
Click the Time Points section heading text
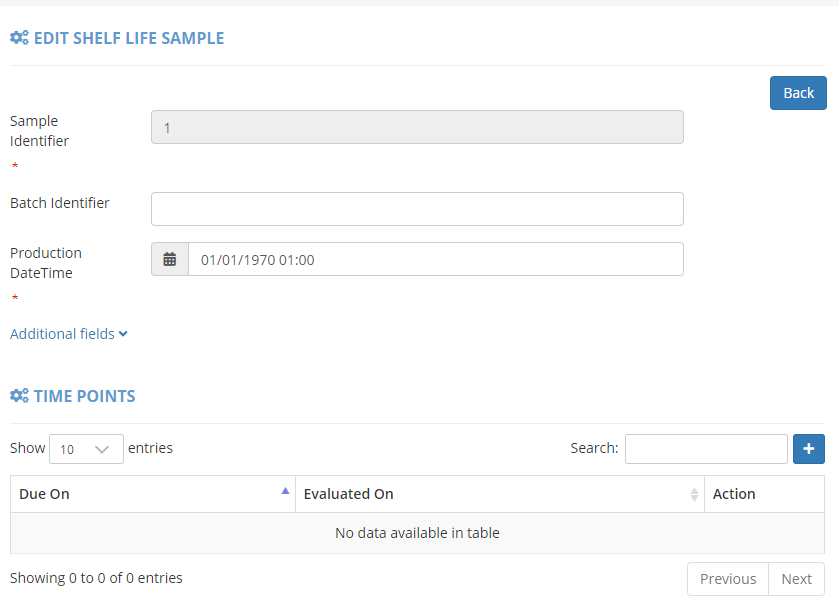coord(84,396)
